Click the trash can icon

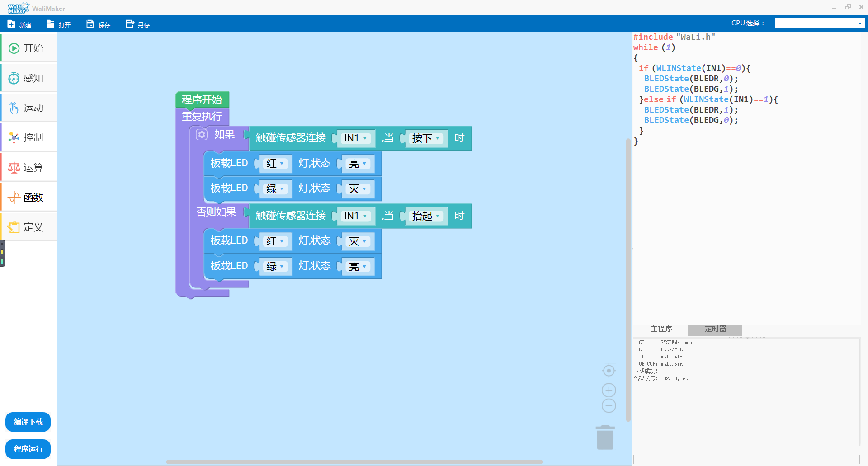[605, 438]
